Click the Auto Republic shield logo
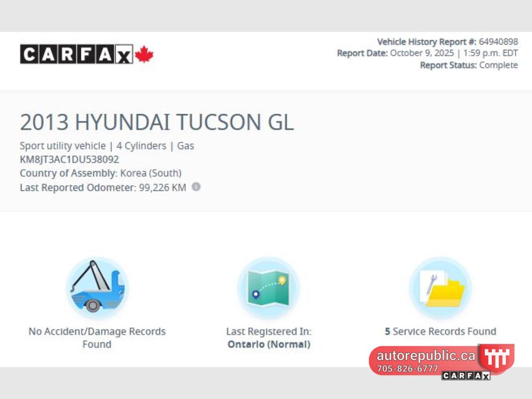This screenshot has width=532, height=399. [497, 357]
